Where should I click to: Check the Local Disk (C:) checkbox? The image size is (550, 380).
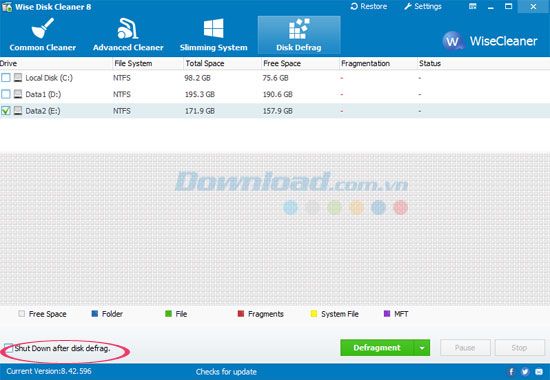point(6,78)
